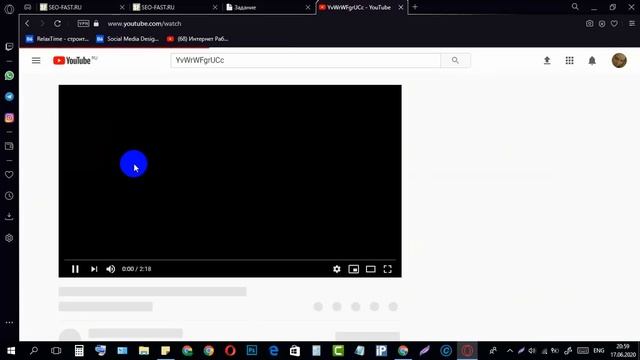Open WhatsApp in sidebar

coord(9,76)
